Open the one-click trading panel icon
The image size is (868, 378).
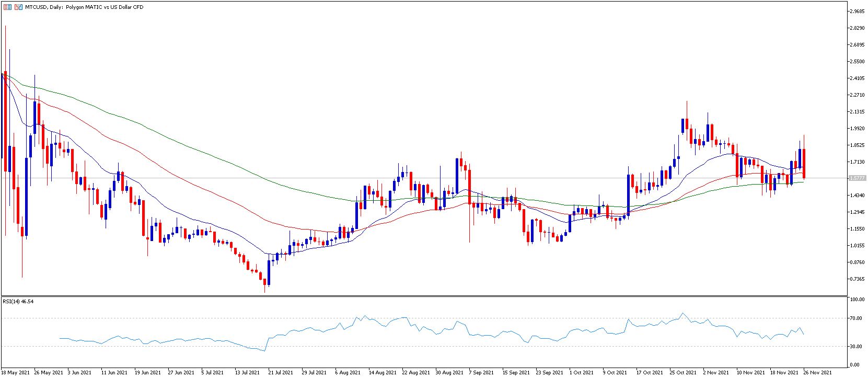coord(7,7)
